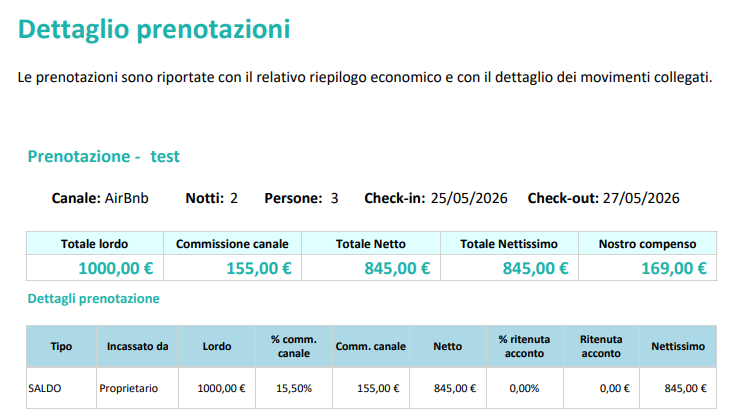729x419 pixels.
Task: Select the 'Commissione canale' header cell
Action: click(x=232, y=244)
